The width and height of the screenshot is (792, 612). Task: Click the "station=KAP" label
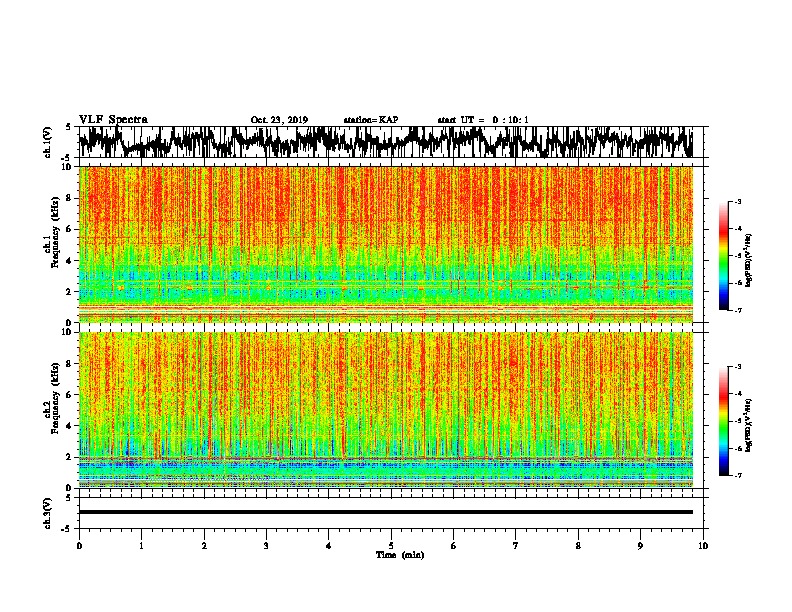click(371, 120)
